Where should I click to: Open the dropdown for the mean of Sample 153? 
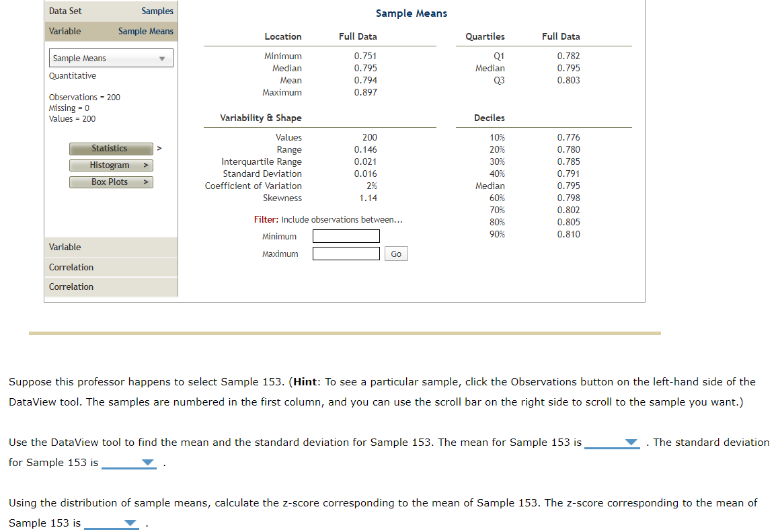pyautogui.click(x=630, y=443)
